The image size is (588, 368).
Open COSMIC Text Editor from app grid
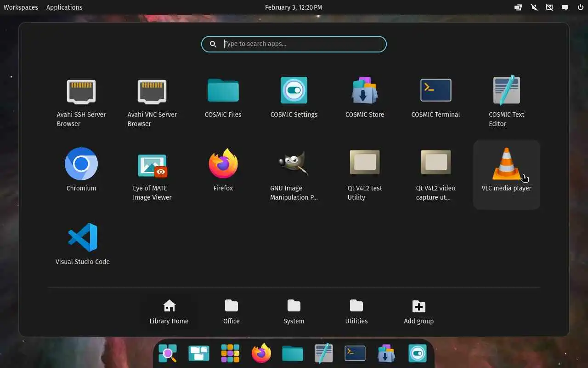pyautogui.click(x=507, y=102)
